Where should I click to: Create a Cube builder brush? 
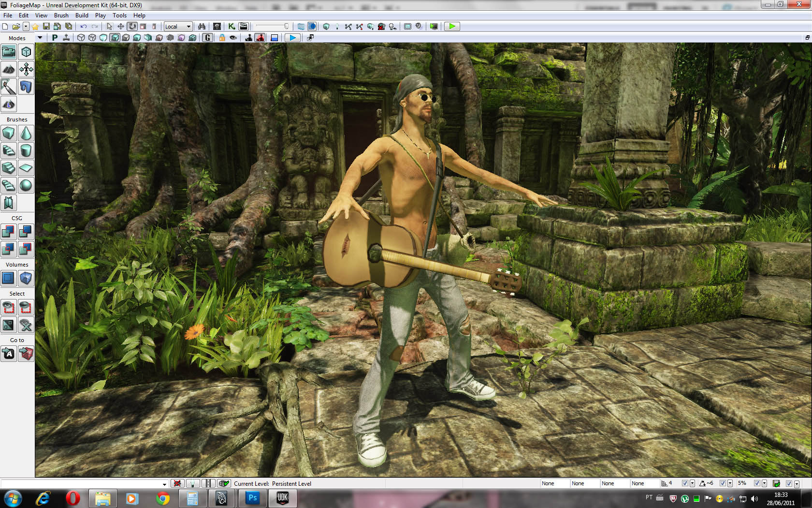point(9,133)
